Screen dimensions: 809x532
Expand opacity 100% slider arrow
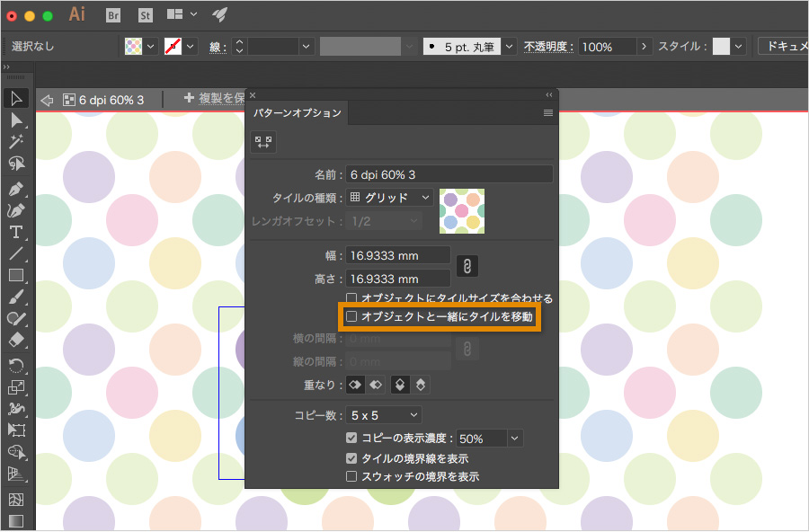(x=644, y=47)
